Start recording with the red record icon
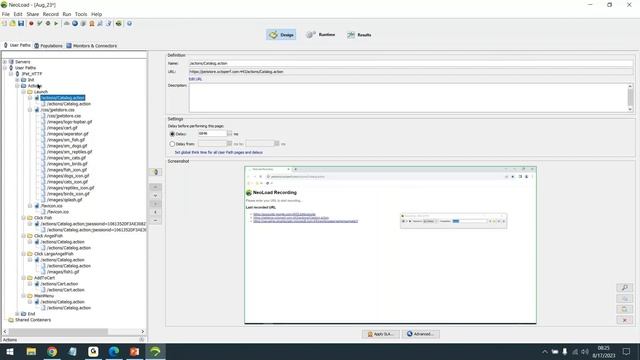 pyautogui.click(x=31, y=24)
